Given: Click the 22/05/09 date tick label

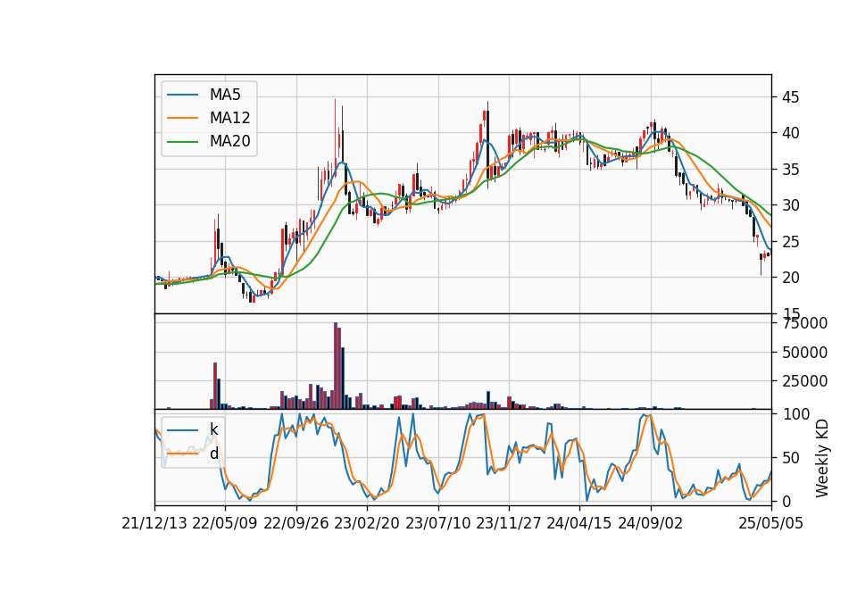Looking at the screenshot, I should click(225, 524).
